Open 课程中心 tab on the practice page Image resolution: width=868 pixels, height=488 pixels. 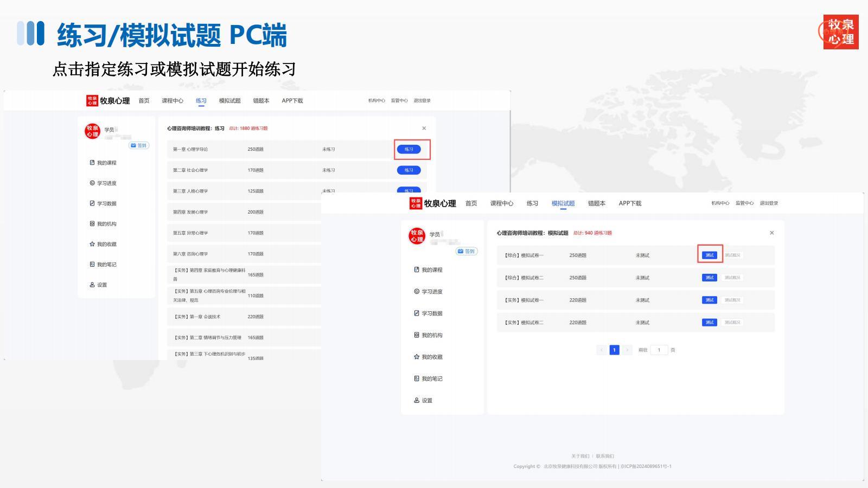coord(173,101)
